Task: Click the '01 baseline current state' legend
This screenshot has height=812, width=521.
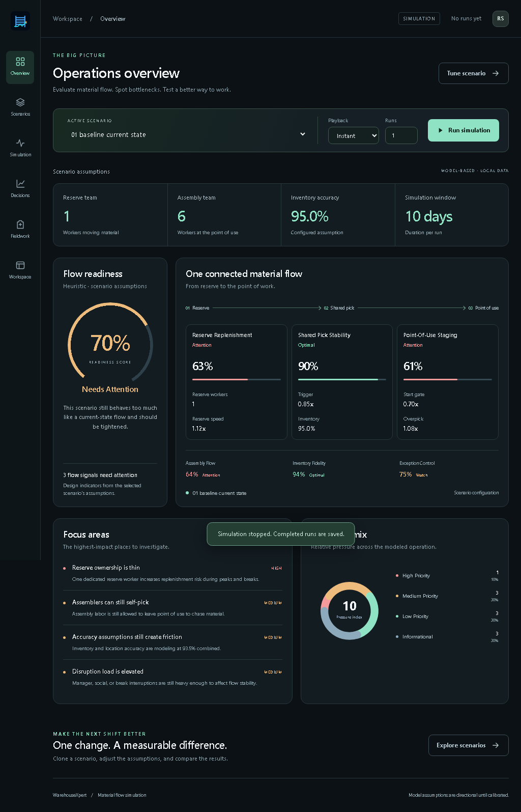Action: tap(216, 493)
